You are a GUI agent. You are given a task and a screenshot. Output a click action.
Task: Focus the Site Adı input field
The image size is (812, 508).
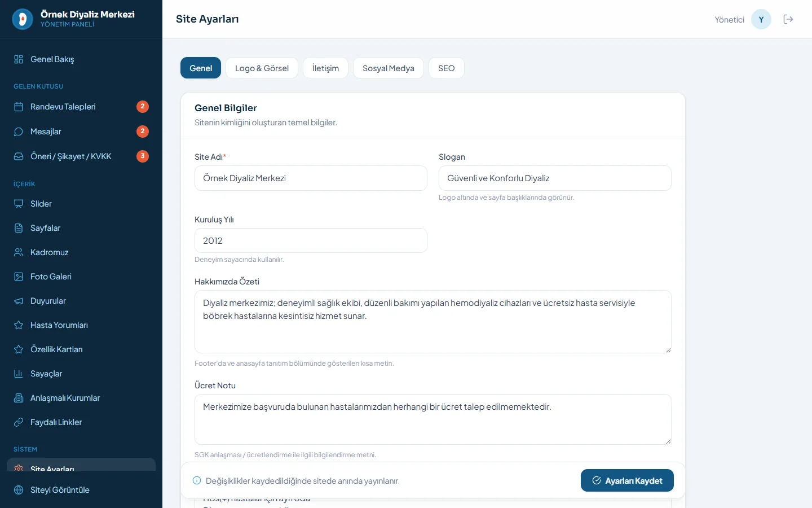pyautogui.click(x=311, y=178)
